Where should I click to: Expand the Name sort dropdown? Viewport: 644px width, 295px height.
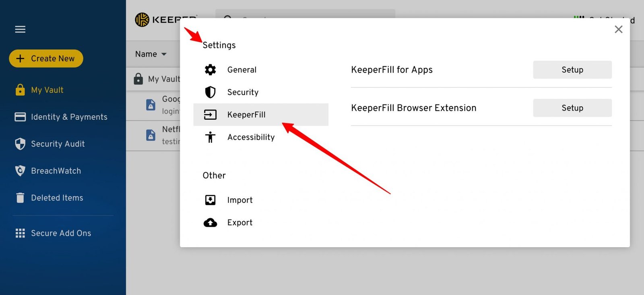coord(151,54)
